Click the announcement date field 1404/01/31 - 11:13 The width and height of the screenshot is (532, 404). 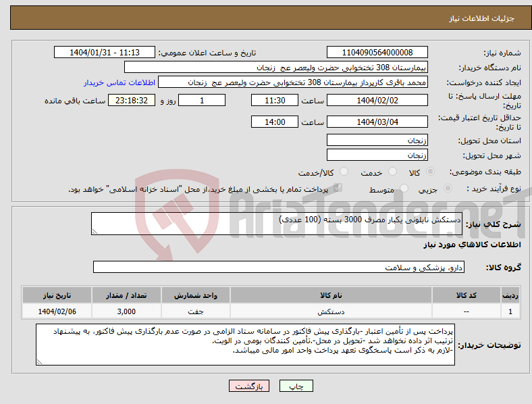pos(105,52)
